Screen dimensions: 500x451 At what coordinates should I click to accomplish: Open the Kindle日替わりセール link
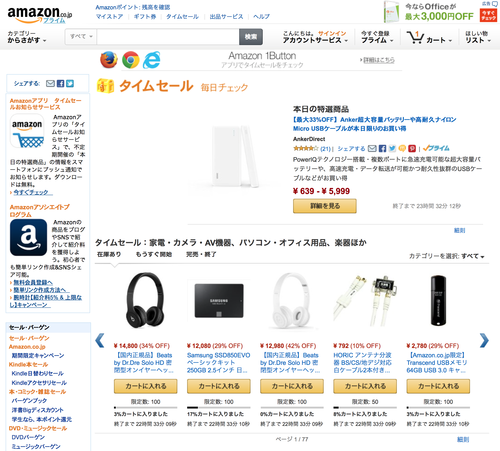click(x=37, y=373)
